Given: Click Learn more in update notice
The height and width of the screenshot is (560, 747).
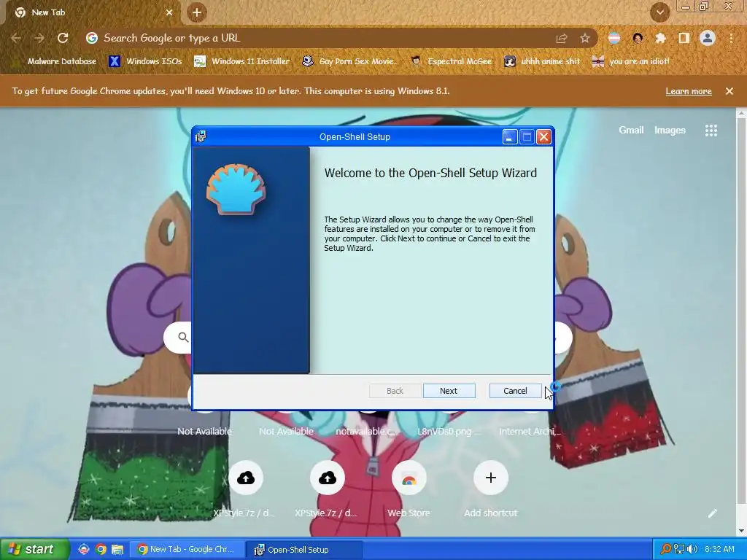Looking at the screenshot, I should [689, 91].
